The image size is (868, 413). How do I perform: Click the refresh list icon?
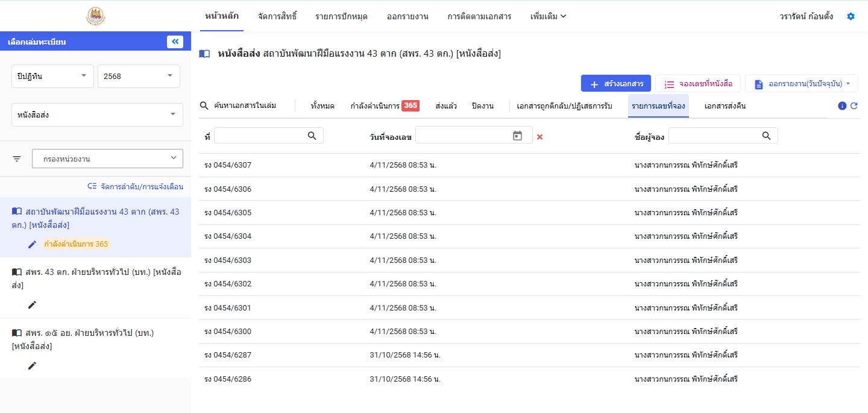click(x=854, y=106)
